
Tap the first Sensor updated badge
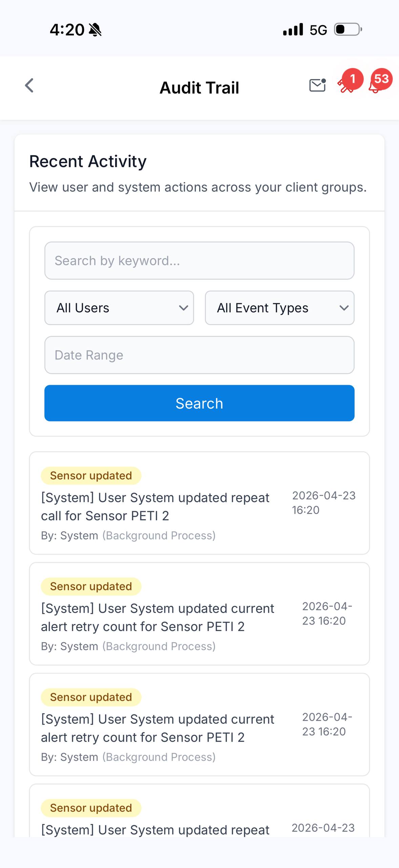[x=91, y=476]
